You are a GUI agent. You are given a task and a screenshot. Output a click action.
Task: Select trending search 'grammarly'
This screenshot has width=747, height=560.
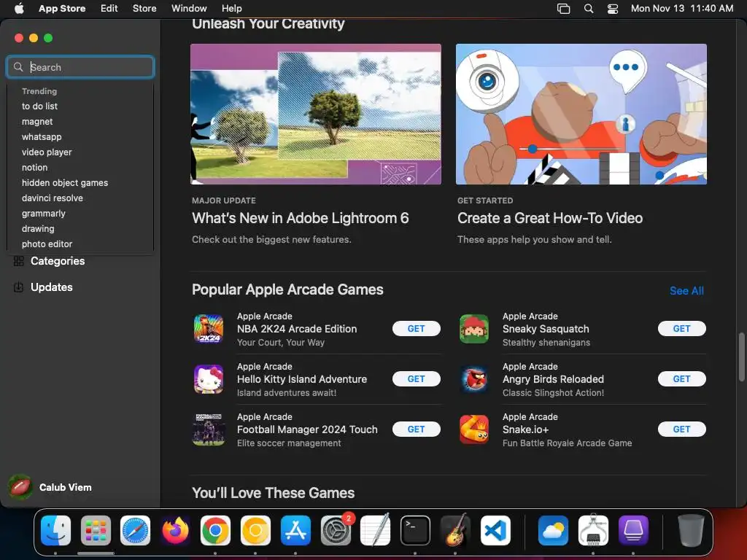coord(43,214)
